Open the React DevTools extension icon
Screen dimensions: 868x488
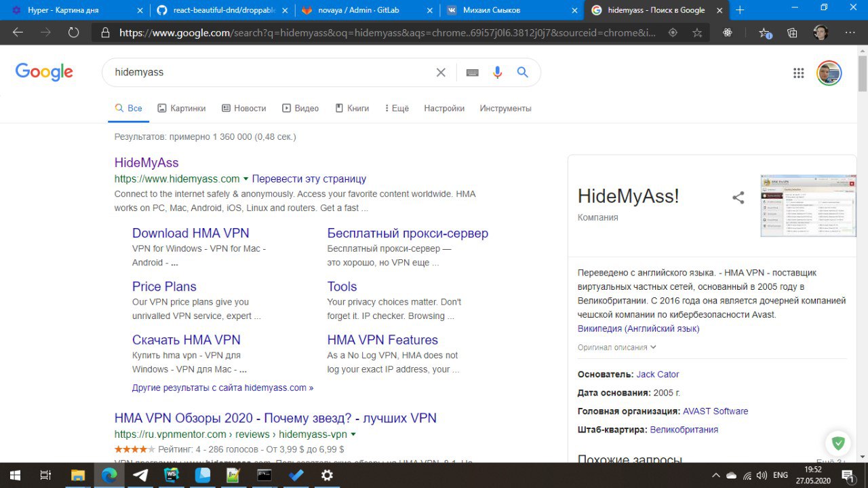tap(728, 33)
